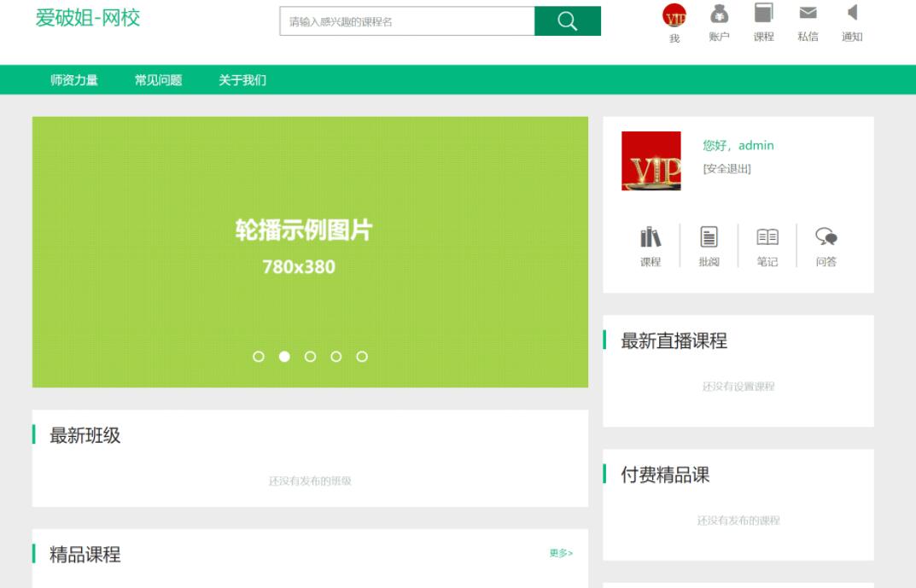916x588 pixels.
Task: Open the 批阅 document icon
Action: [x=709, y=237]
